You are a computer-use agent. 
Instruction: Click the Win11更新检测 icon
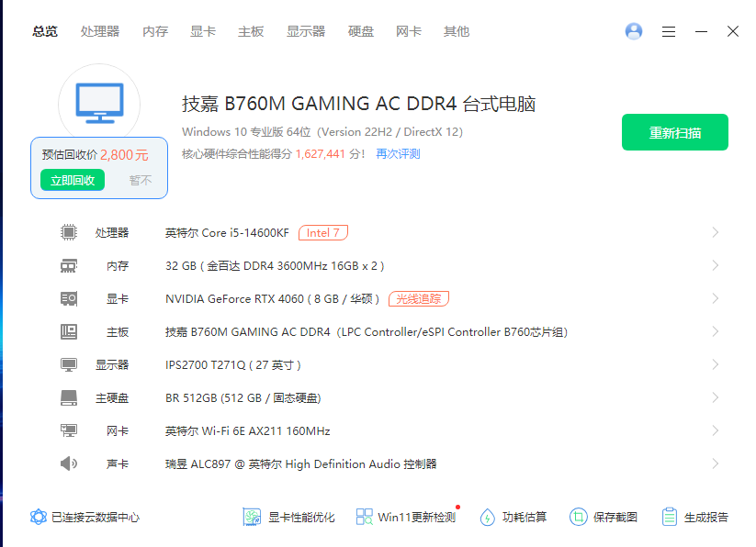(x=364, y=517)
